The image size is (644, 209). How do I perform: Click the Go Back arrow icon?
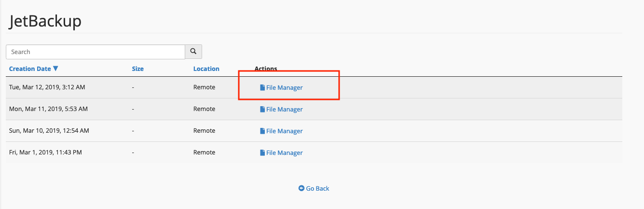[301, 188]
